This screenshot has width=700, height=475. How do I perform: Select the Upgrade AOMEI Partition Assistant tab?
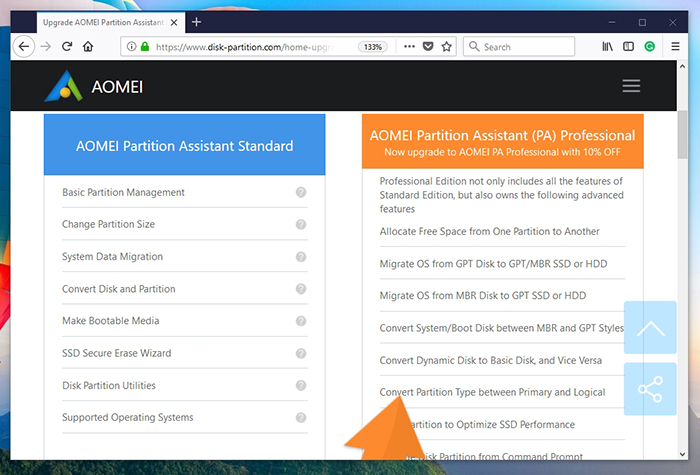(111, 22)
